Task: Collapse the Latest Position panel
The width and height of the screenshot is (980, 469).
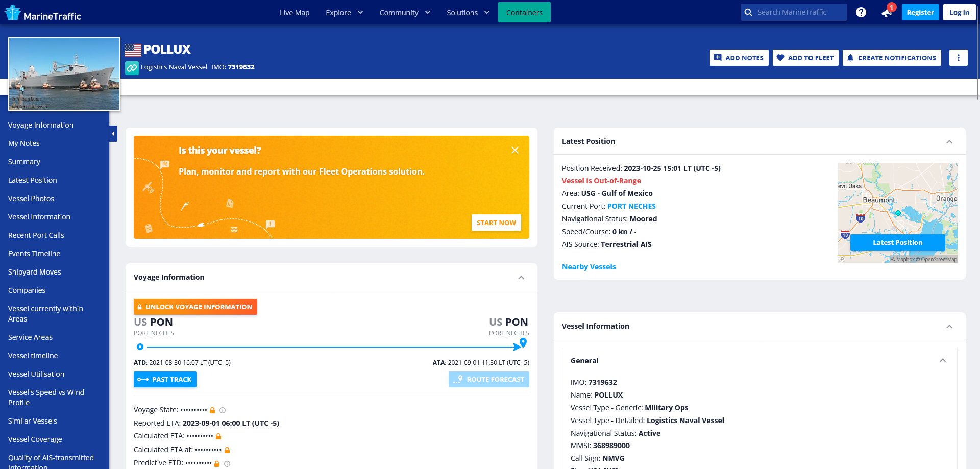Action: [x=949, y=142]
